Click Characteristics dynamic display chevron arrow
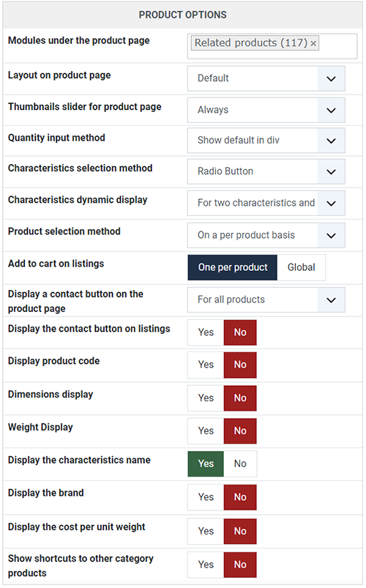The image size is (366, 588). tap(331, 204)
